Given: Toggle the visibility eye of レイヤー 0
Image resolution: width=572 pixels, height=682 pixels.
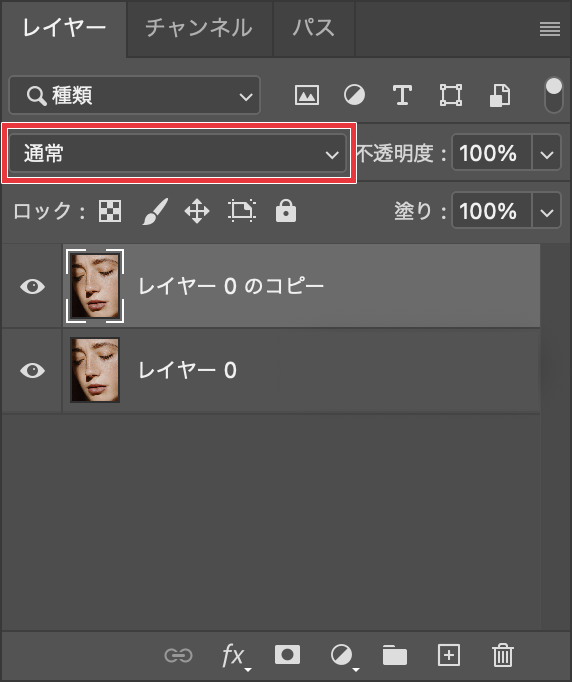Looking at the screenshot, I should tap(33, 371).
